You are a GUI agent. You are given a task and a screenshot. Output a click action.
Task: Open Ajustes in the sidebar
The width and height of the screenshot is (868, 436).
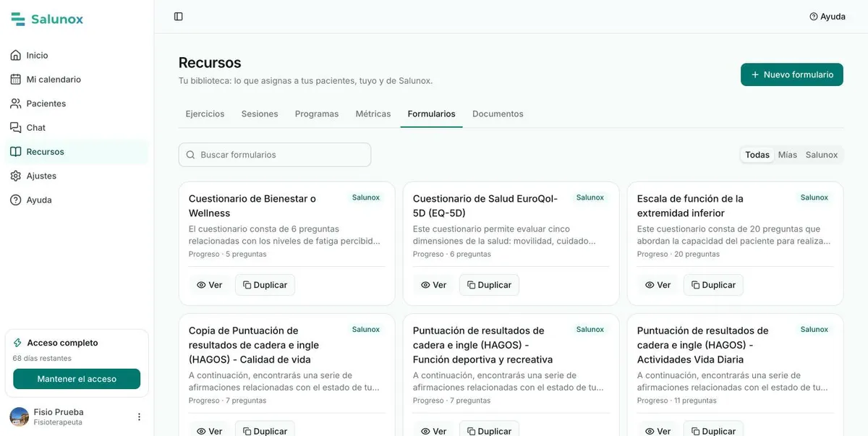pos(75,176)
